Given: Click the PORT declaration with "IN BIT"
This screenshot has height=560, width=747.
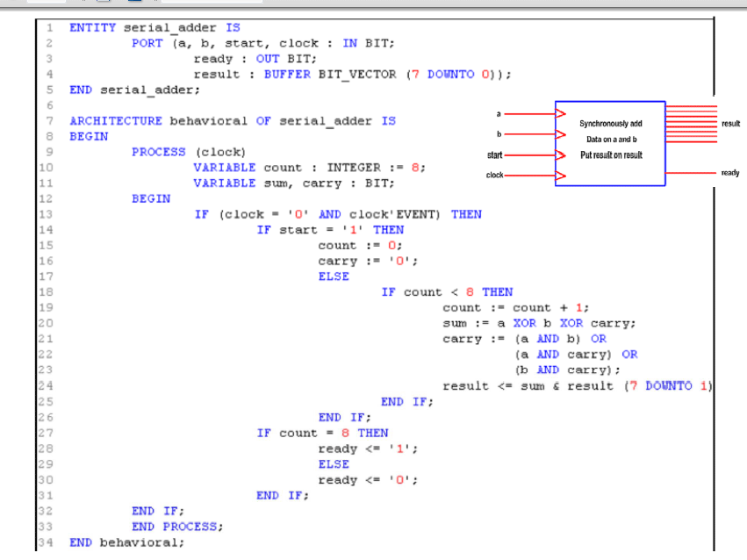Looking at the screenshot, I should 263,43.
